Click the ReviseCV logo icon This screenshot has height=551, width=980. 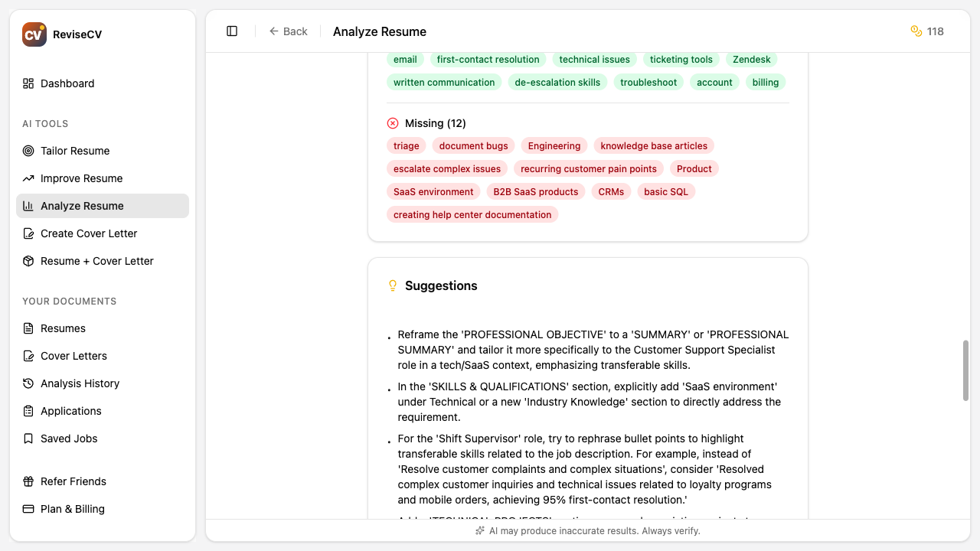[34, 34]
